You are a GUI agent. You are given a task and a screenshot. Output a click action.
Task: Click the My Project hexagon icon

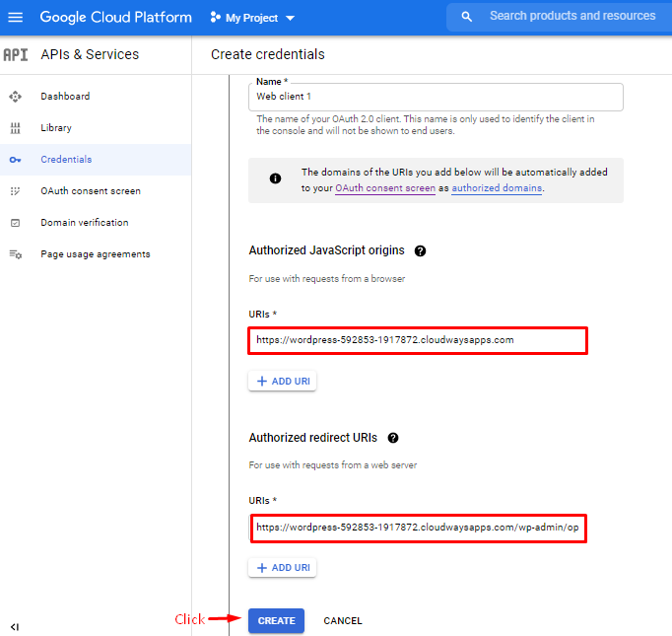click(215, 18)
